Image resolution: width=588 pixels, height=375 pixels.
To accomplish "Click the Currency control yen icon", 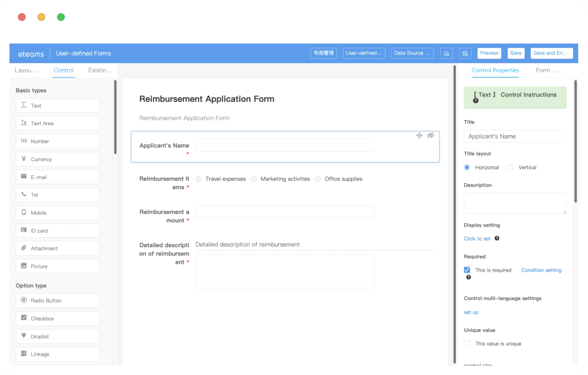I will point(24,159).
